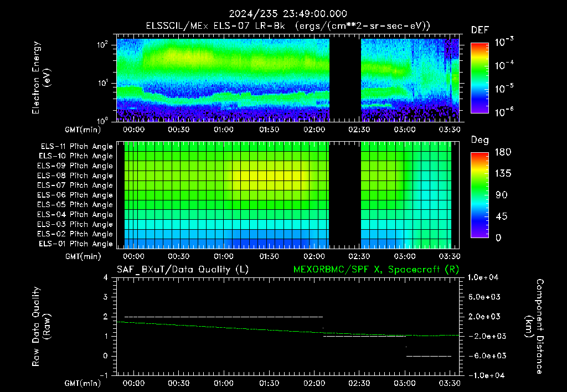Image resolution: width=567 pixels, height=392 pixels.
Task: Click the Deg color bar label
Action: coord(480,140)
